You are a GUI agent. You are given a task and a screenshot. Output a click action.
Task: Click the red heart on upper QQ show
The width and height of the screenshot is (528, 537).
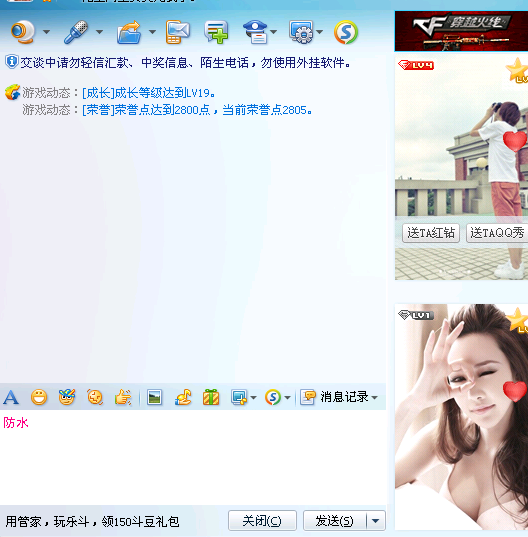(x=515, y=141)
